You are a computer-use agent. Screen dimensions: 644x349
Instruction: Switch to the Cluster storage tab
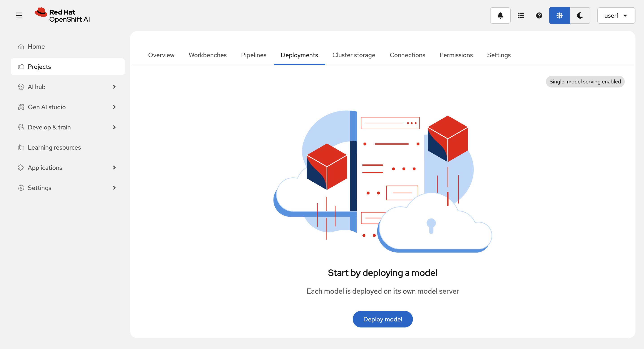[353, 55]
